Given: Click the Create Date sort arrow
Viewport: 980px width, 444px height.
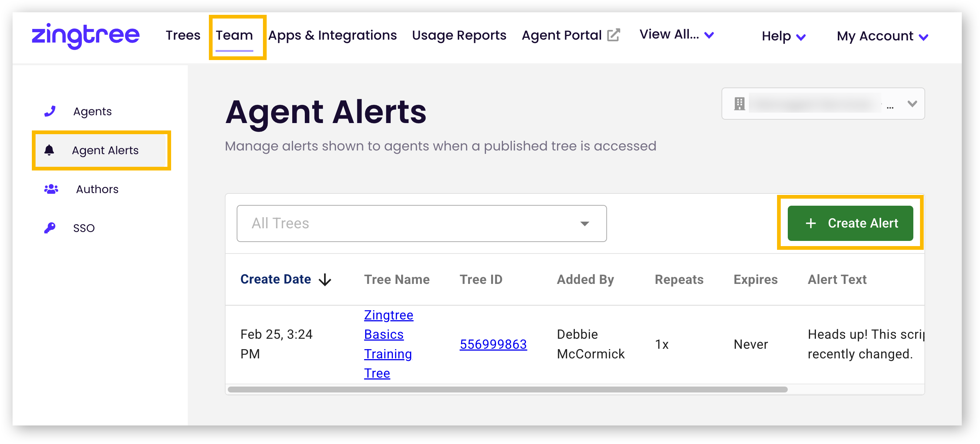Looking at the screenshot, I should (x=325, y=279).
